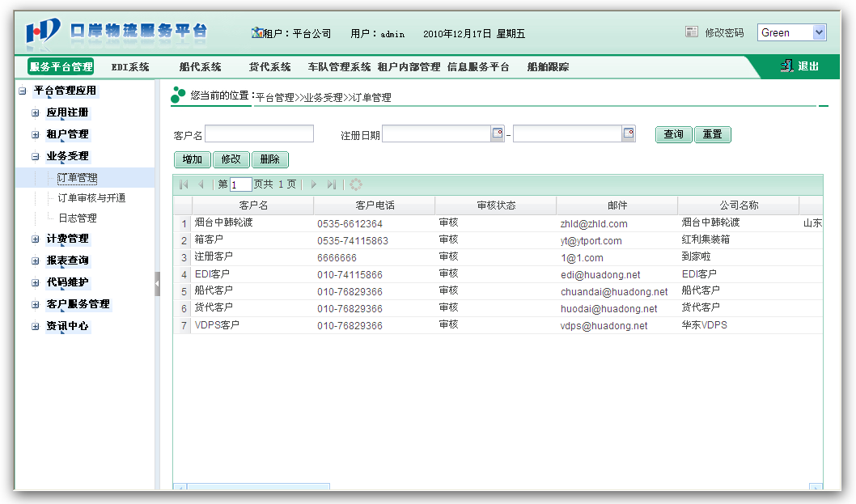
Task: Open the calendar picker for the end date
Action: point(630,133)
